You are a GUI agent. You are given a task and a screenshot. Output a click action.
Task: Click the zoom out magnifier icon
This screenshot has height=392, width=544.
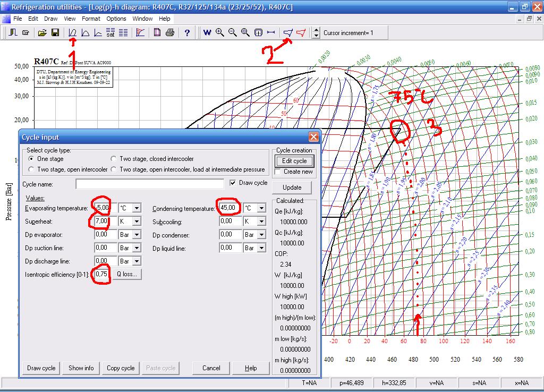point(233,33)
